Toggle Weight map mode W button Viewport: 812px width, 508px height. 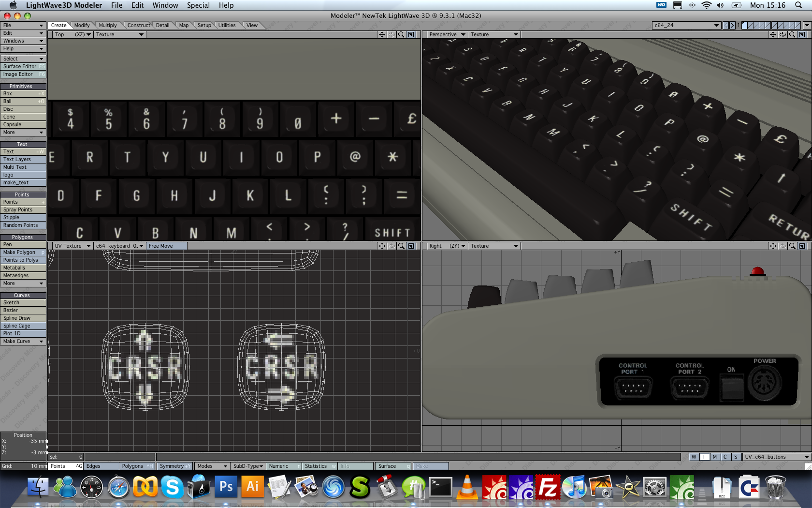click(x=694, y=457)
